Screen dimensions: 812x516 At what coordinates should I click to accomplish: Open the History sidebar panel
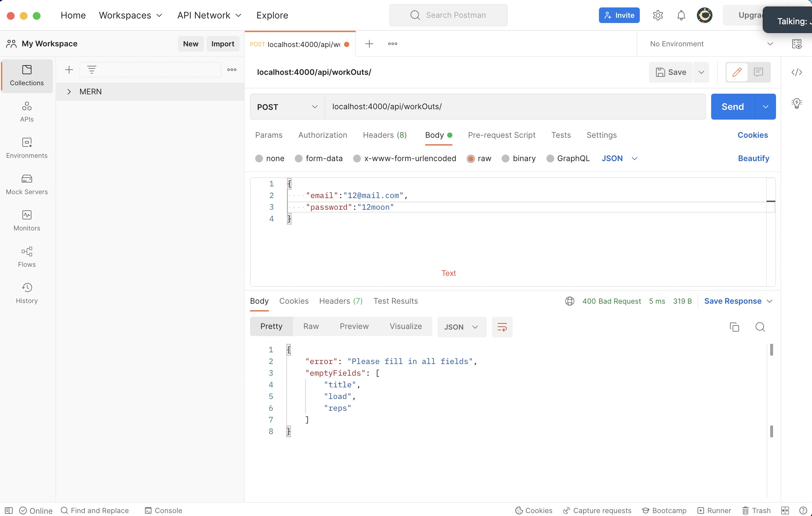coord(27,293)
